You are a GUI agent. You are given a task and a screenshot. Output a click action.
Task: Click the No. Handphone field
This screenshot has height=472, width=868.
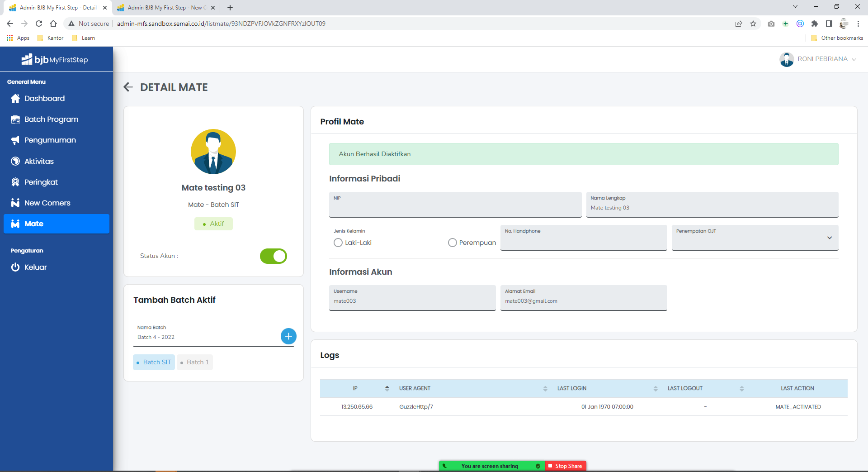click(584, 238)
